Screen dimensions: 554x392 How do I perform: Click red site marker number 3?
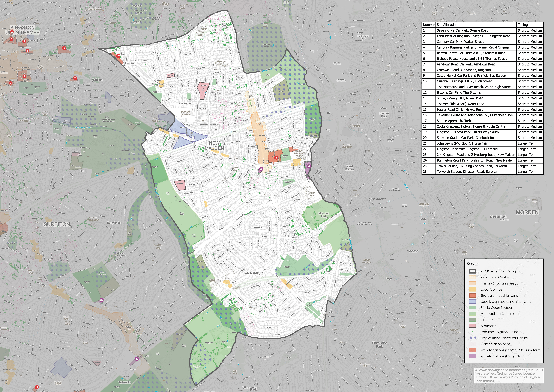(11, 39)
